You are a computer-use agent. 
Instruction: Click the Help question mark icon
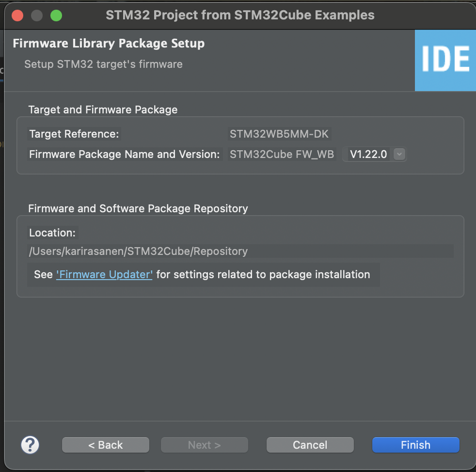point(30,445)
